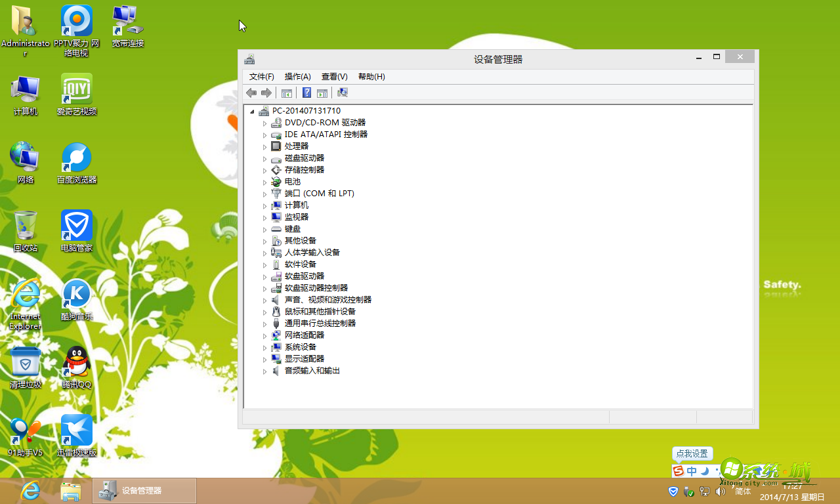Image resolution: width=840 pixels, height=504 pixels.
Task: Click the Scan for hardware changes toolbar icon
Action: pos(342,93)
